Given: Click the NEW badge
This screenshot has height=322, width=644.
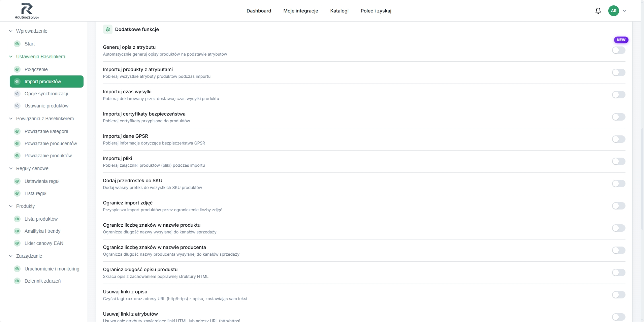Looking at the screenshot, I should coord(621,40).
